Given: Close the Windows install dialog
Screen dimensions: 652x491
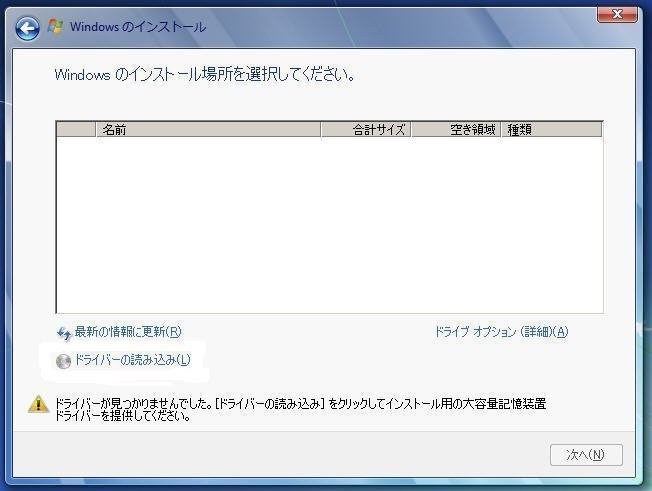Looking at the screenshot, I should 617,15.
